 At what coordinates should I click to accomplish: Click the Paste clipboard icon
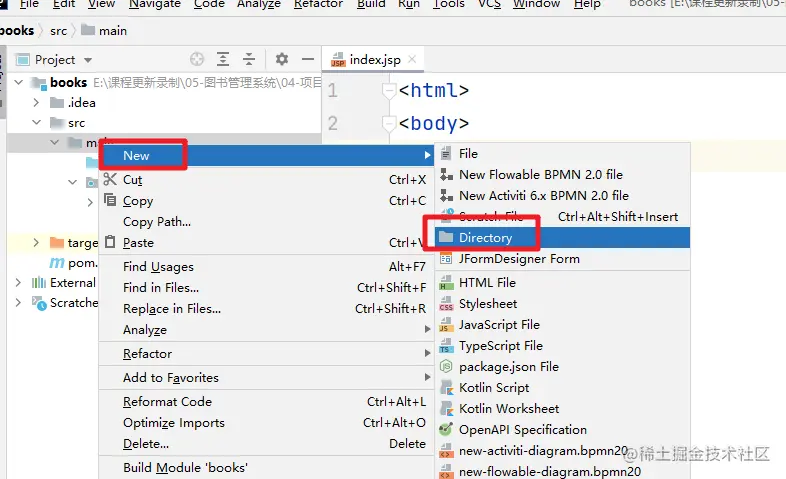[110, 242]
